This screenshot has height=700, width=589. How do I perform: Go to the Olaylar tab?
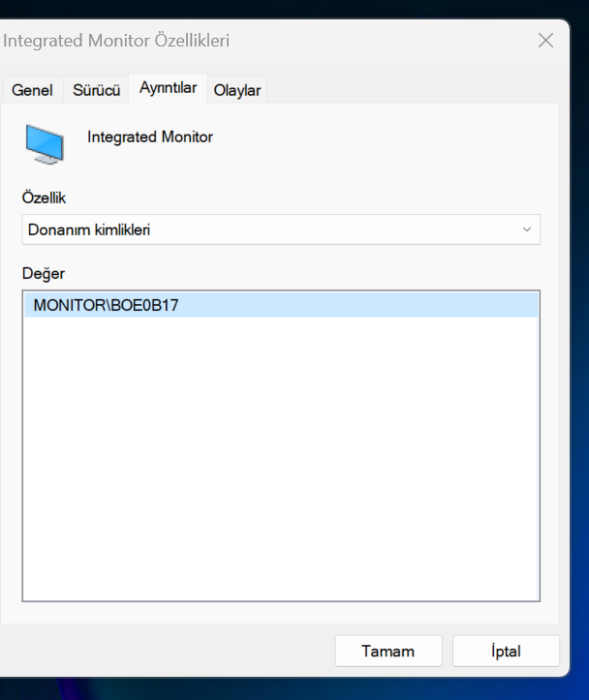[237, 90]
